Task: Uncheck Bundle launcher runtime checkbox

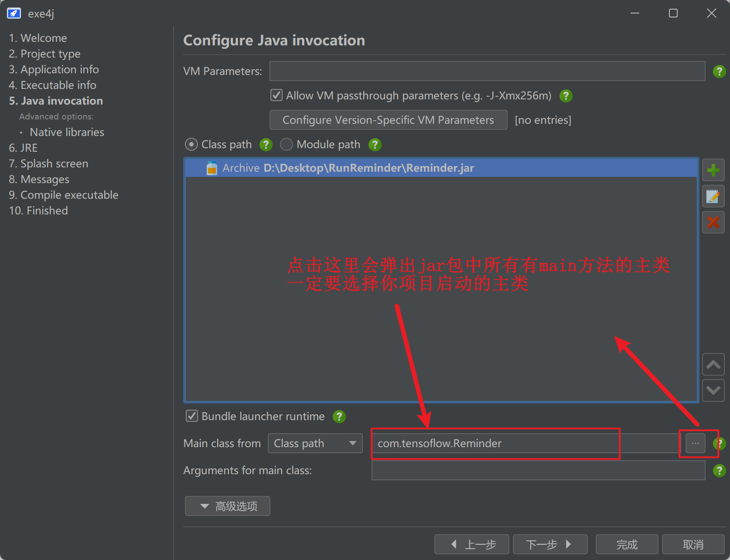Action: 192,416
